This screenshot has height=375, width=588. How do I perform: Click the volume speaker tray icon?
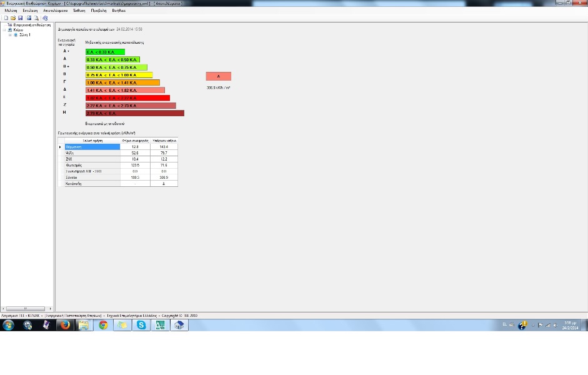pyautogui.click(x=556, y=325)
